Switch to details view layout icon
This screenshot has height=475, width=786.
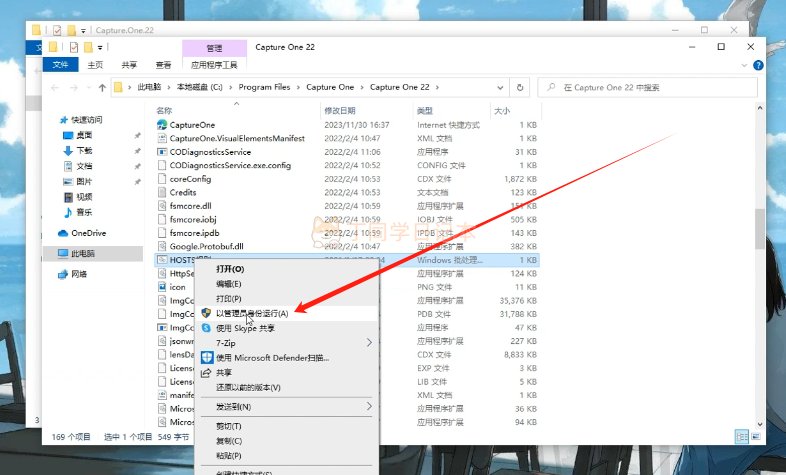(741, 436)
